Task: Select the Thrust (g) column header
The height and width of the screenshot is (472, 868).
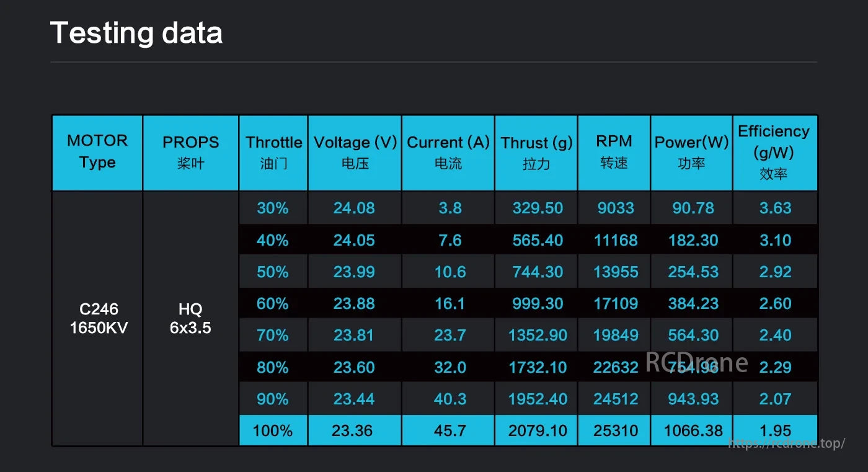Action: (x=536, y=152)
